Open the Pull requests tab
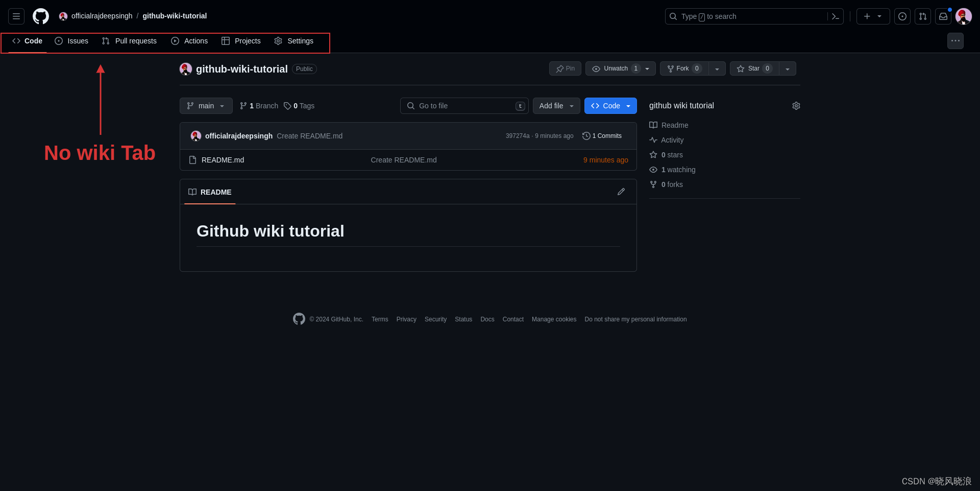This screenshot has height=491, width=980. point(129,41)
